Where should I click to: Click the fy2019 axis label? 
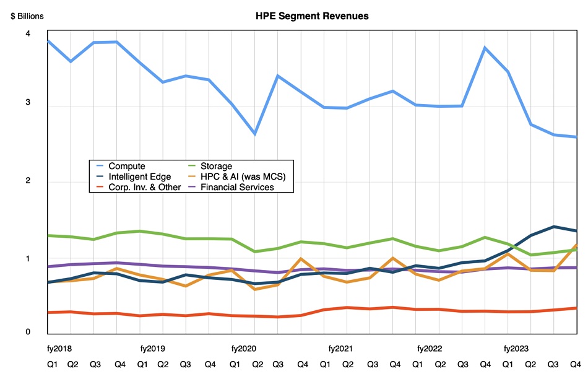pyautogui.click(x=153, y=349)
